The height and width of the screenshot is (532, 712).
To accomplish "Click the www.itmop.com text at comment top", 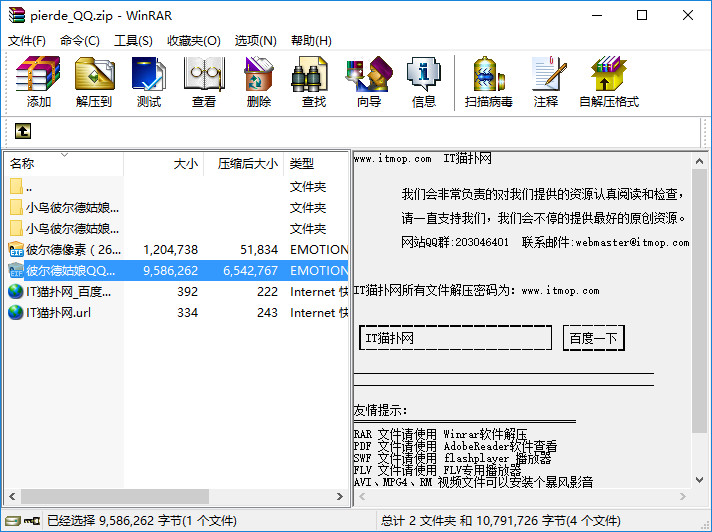I will [x=392, y=159].
